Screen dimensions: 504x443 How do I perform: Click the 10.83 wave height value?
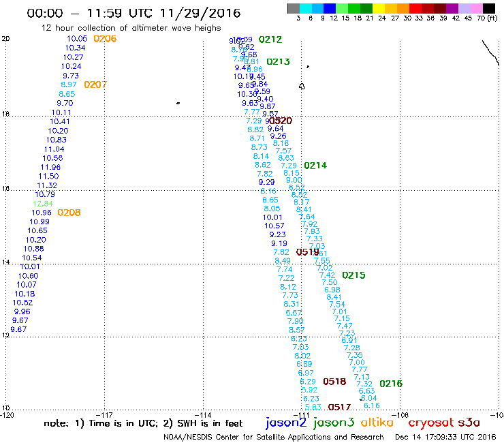tap(57, 140)
